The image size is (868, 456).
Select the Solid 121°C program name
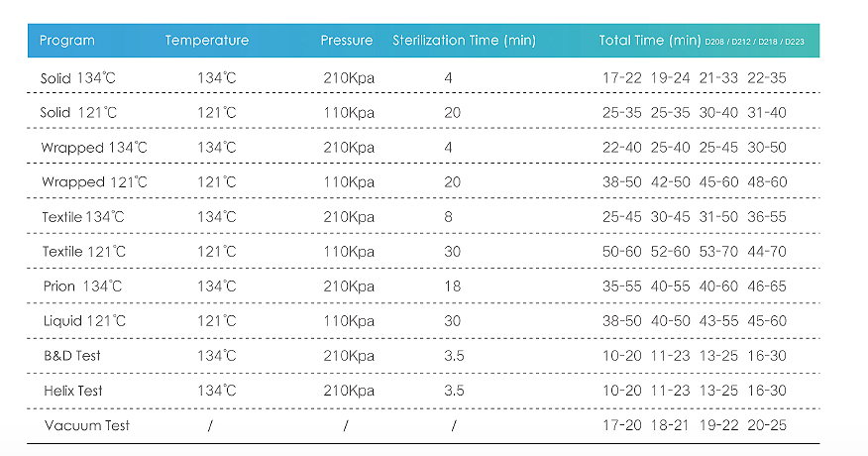click(78, 113)
